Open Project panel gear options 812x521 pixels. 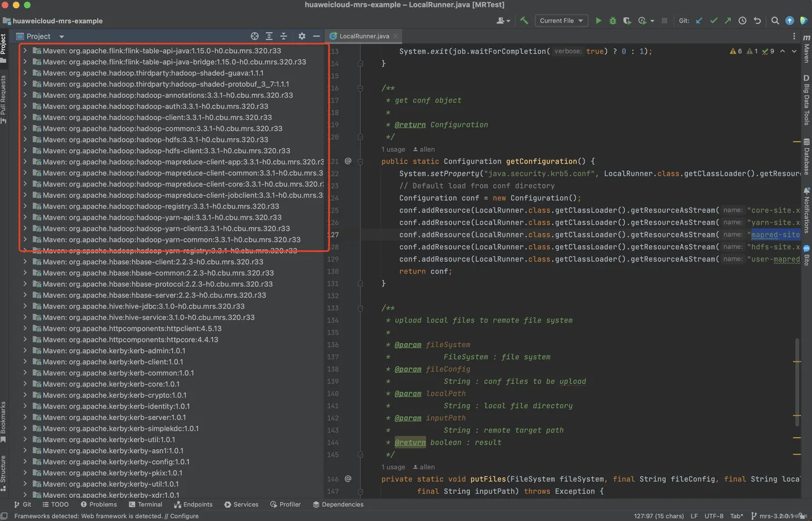coord(302,36)
